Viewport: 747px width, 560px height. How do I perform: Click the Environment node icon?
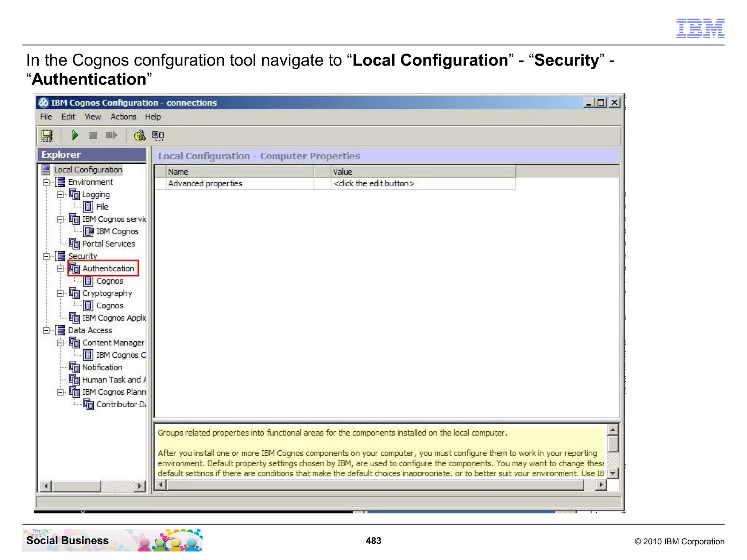point(61,182)
